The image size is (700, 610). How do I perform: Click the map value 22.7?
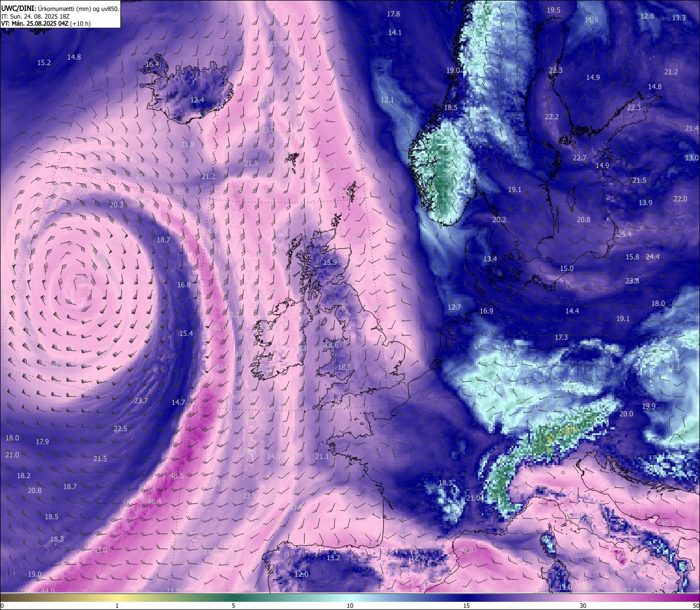[579, 158]
